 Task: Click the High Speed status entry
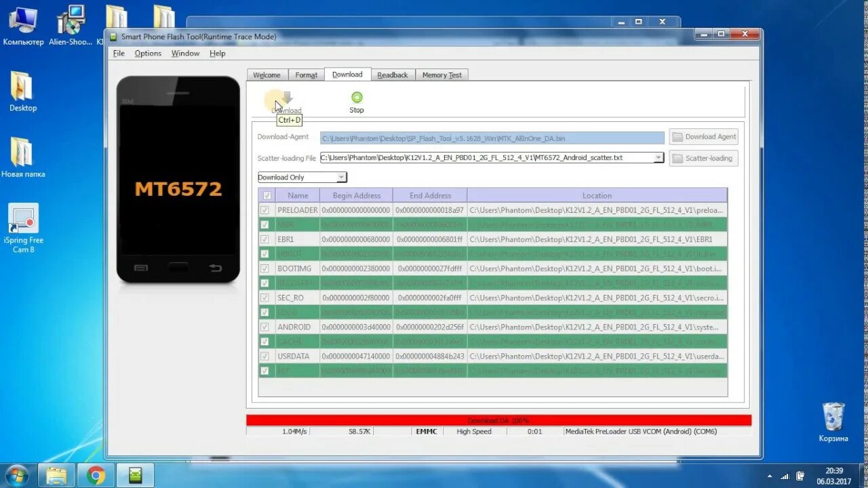click(x=474, y=431)
